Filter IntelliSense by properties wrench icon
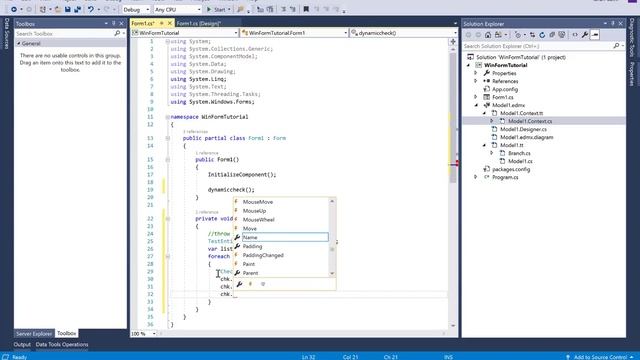 [240, 284]
